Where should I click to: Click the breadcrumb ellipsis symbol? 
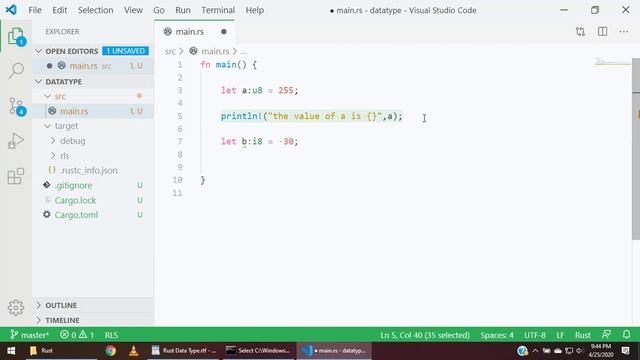[x=243, y=51]
